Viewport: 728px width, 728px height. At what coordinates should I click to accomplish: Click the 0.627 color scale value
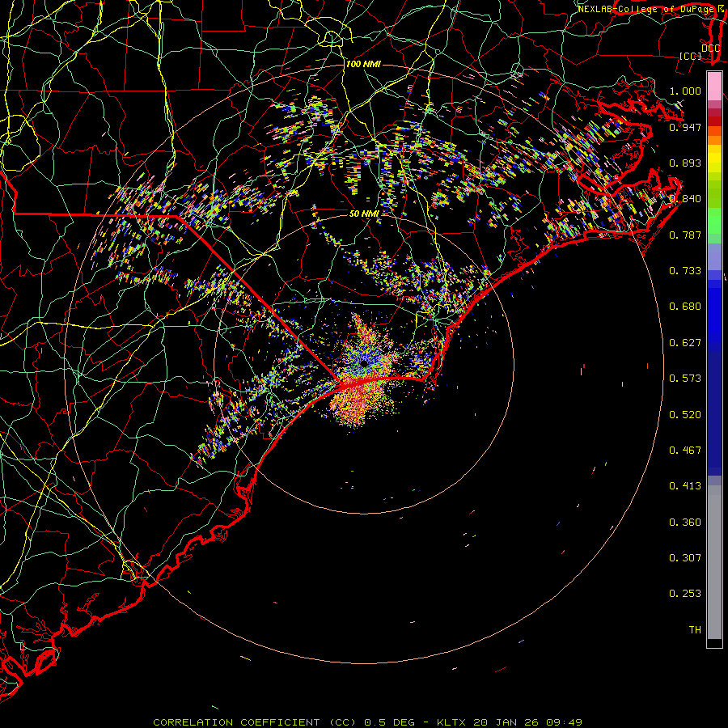point(685,343)
